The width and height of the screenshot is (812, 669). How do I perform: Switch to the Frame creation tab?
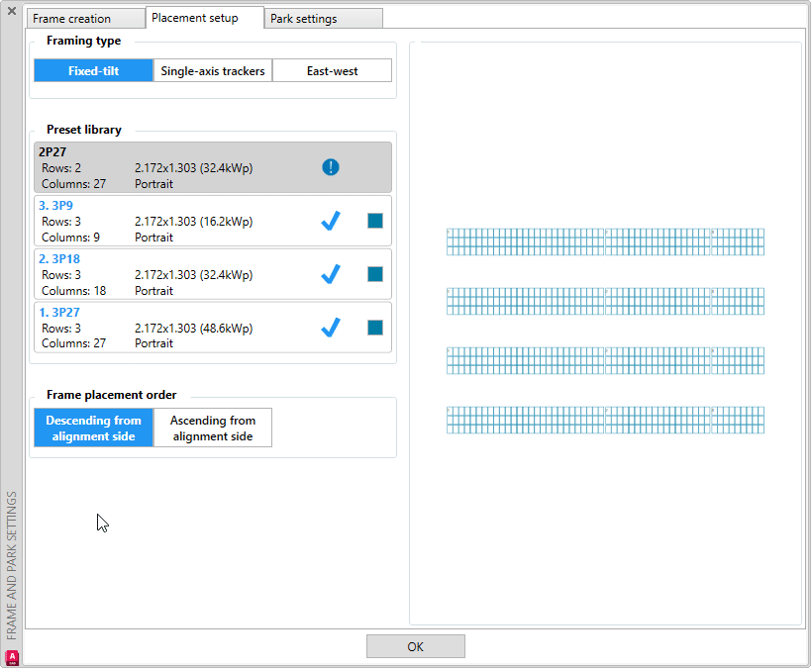point(84,17)
